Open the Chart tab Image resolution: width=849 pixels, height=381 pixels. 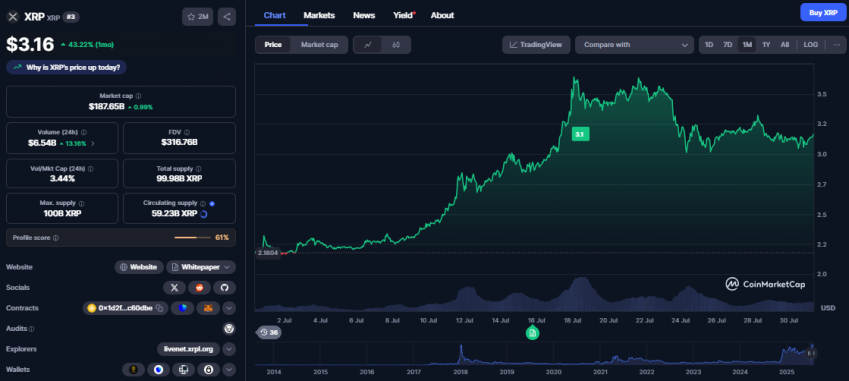pos(275,15)
